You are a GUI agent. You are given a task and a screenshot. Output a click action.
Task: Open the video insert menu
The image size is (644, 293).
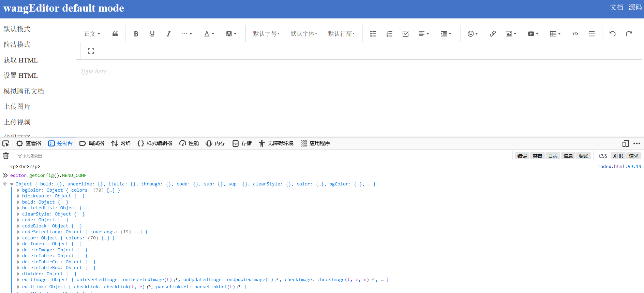[533, 34]
